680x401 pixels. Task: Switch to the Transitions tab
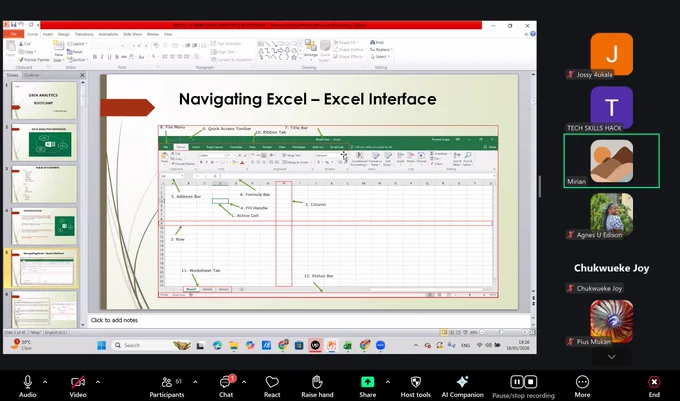tap(84, 34)
